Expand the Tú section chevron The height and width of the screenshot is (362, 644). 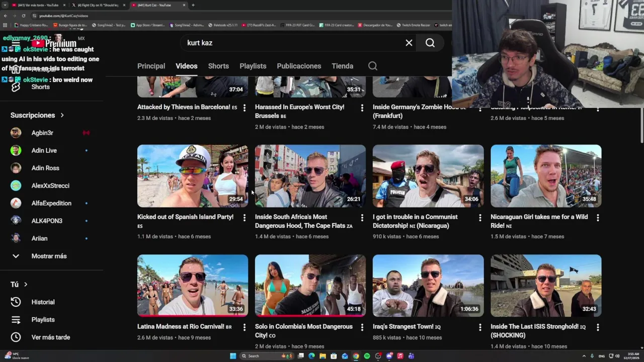coord(26,285)
